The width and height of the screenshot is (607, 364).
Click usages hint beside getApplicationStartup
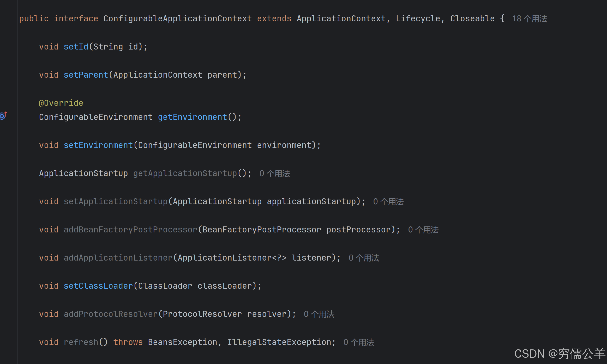pyautogui.click(x=274, y=174)
